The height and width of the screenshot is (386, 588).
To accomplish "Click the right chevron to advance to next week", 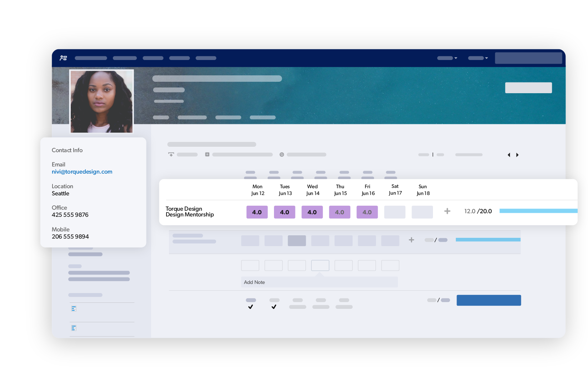I will [517, 155].
